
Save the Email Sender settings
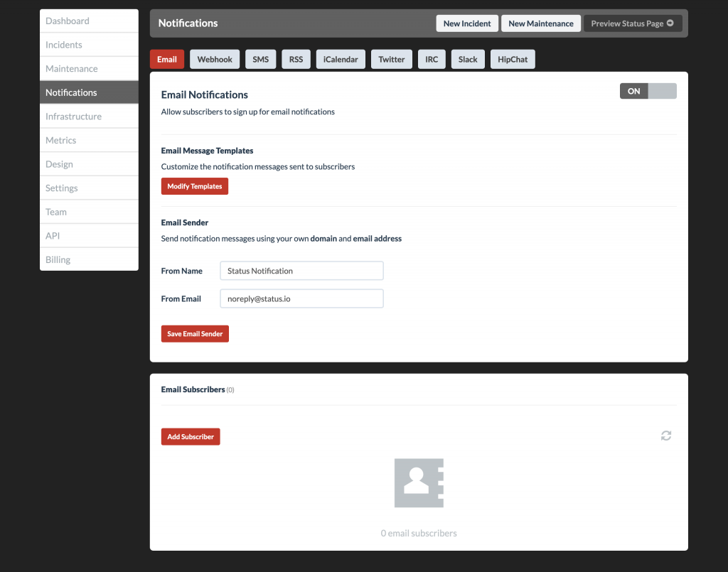click(194, 333)
